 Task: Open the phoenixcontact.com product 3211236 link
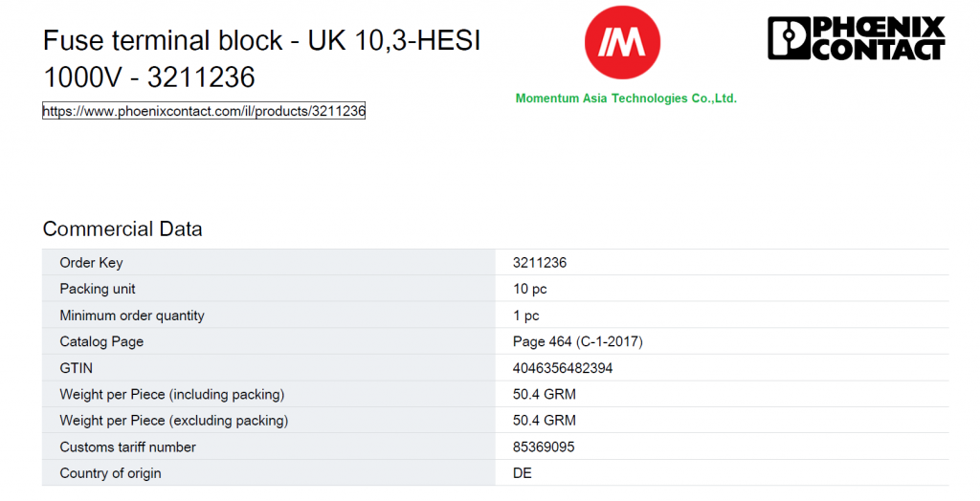coord(204,111)
